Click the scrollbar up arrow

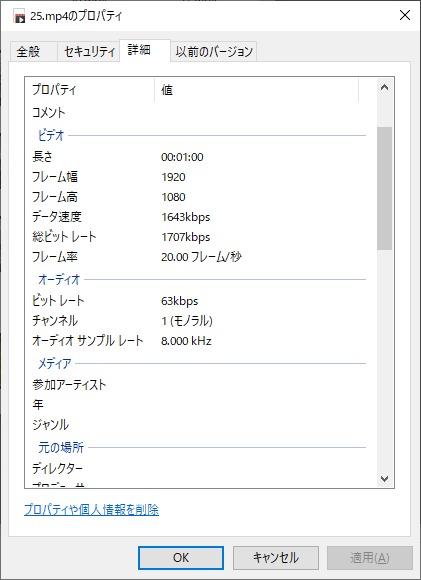pyautogui.click(x=384, y=88)
